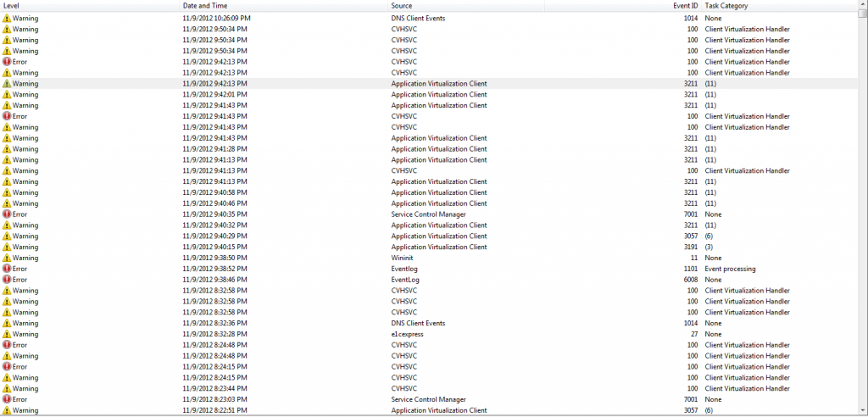This screenshot has height=417, width=868.
Task: Click event ID 27
Action: (694, 334)
